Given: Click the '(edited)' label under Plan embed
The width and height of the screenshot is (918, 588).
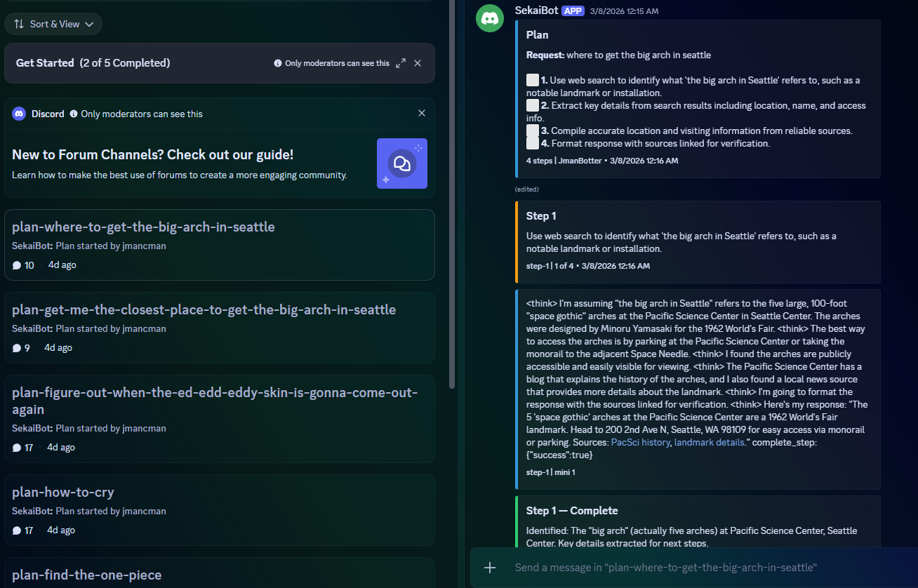Looking at the screenshot, I should (x=526, y=189).
